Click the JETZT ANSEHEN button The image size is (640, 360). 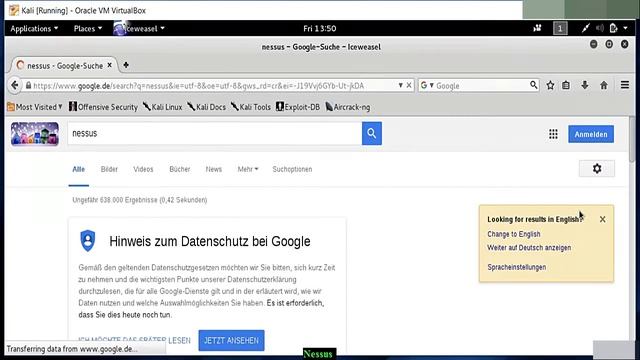click(231, 340)
